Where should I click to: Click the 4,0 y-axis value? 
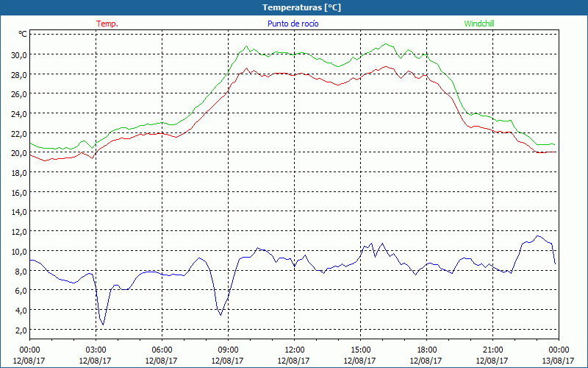(x=21, y=310)
